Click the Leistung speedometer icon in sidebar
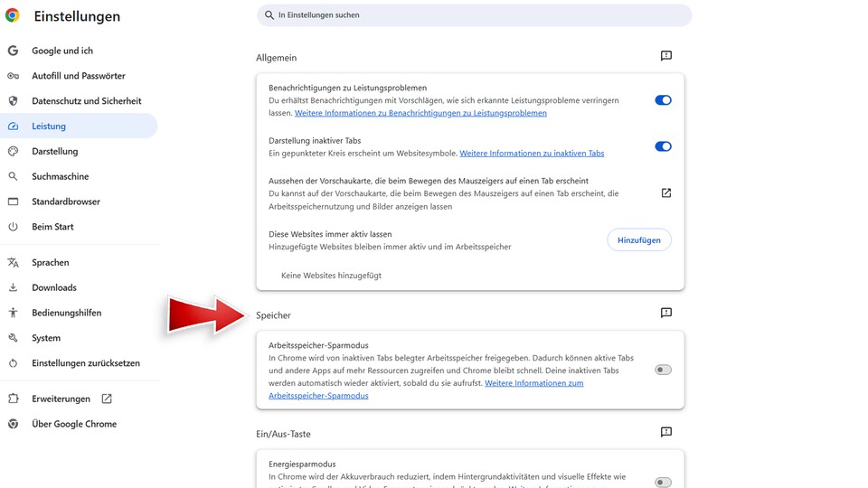Screen dimensions: 868x488 pos(13,127)
